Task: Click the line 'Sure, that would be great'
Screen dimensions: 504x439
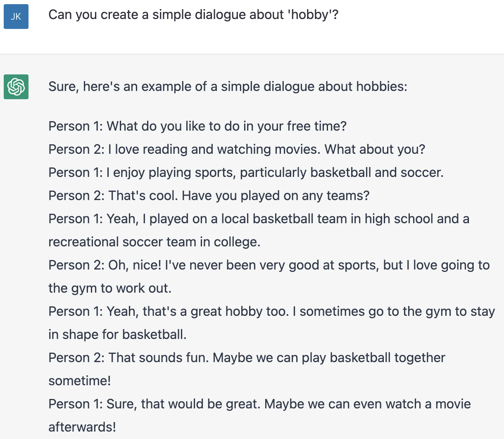Action: click(x=259, y=404)
